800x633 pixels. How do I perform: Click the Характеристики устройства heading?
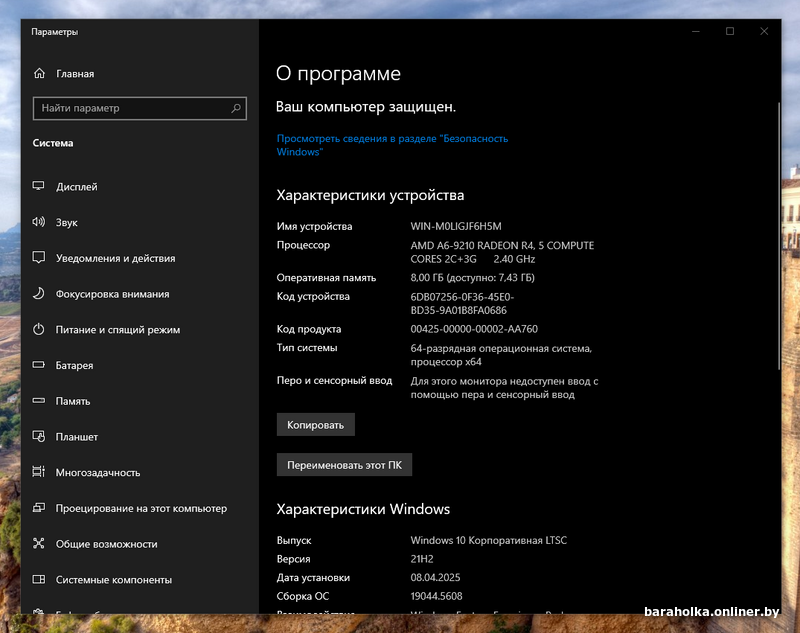tap(370, 195)
